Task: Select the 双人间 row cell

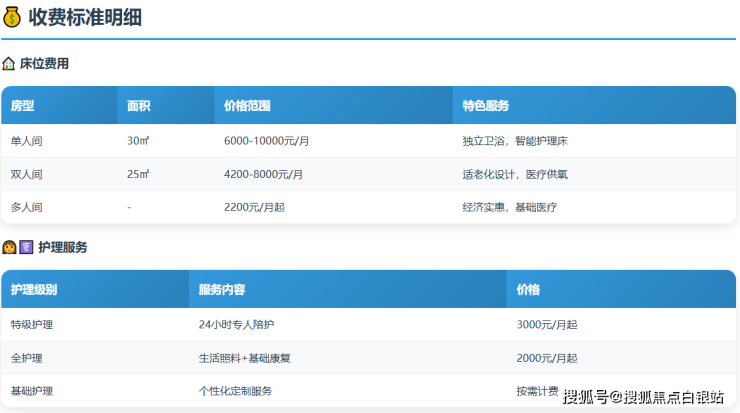Action: pyautogui.click(x=27, y=174)
